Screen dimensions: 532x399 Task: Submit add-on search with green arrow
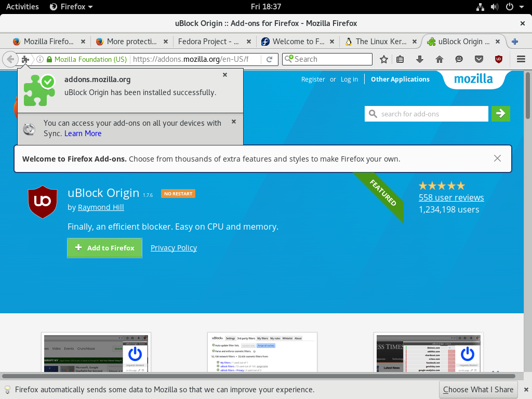(500, 114)
